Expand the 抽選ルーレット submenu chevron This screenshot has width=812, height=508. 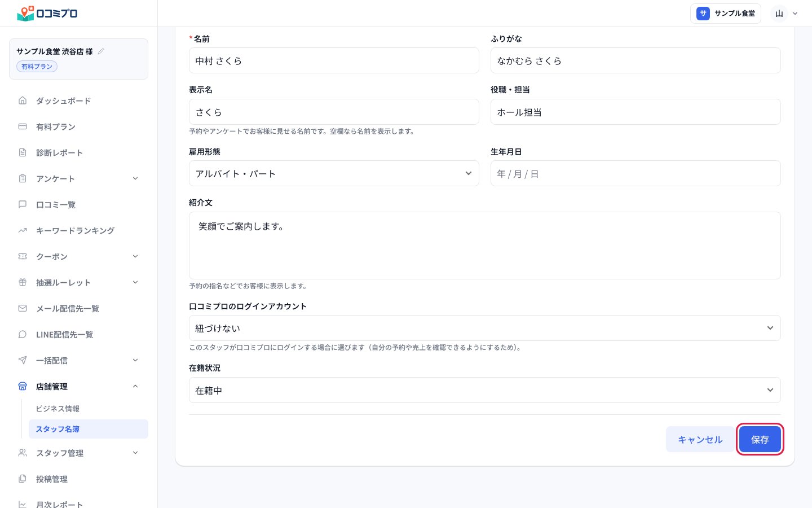coord(135,282)
